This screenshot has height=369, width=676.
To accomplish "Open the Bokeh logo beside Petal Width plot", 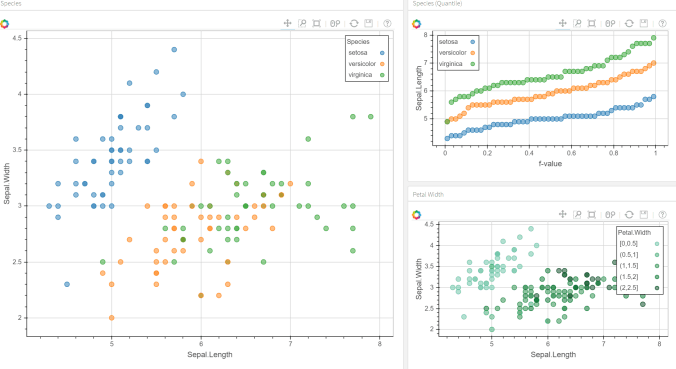I will (416, 215).
